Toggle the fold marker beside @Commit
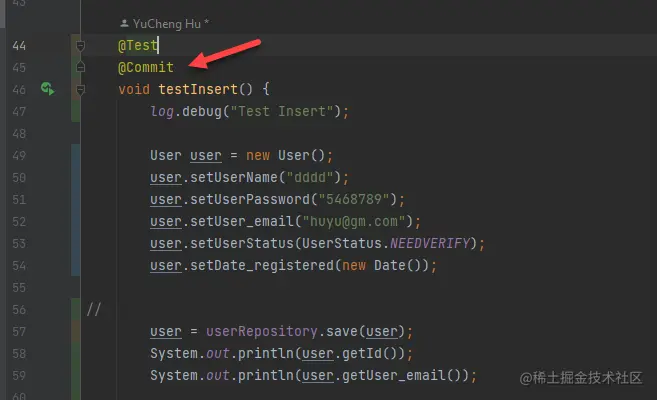Screen dimensions: 657x400 80,67
